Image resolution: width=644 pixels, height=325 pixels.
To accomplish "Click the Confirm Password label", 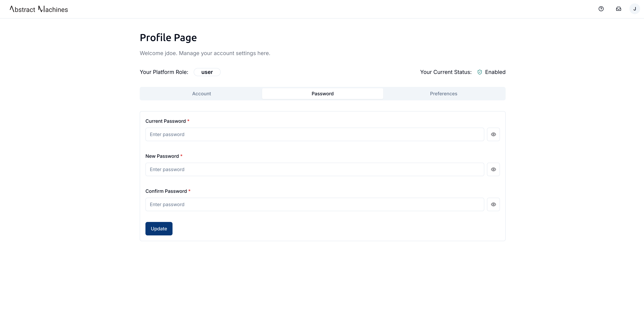I will [x=166, y=191].
